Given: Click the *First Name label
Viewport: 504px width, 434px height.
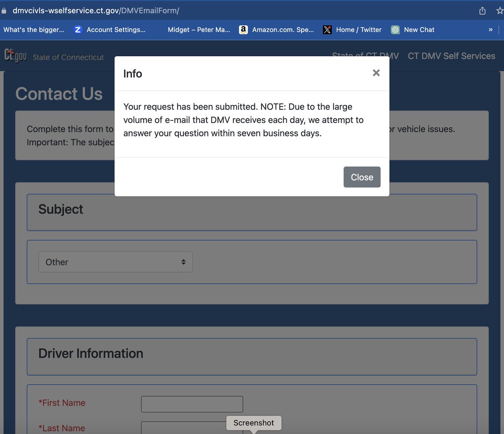Looking at the screenshot, I should coord(62,403).
